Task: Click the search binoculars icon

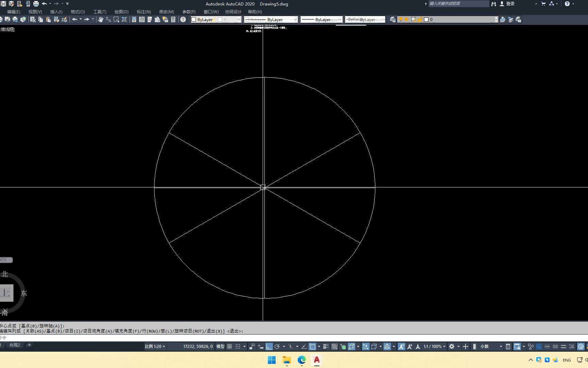Action: (494, 4)
